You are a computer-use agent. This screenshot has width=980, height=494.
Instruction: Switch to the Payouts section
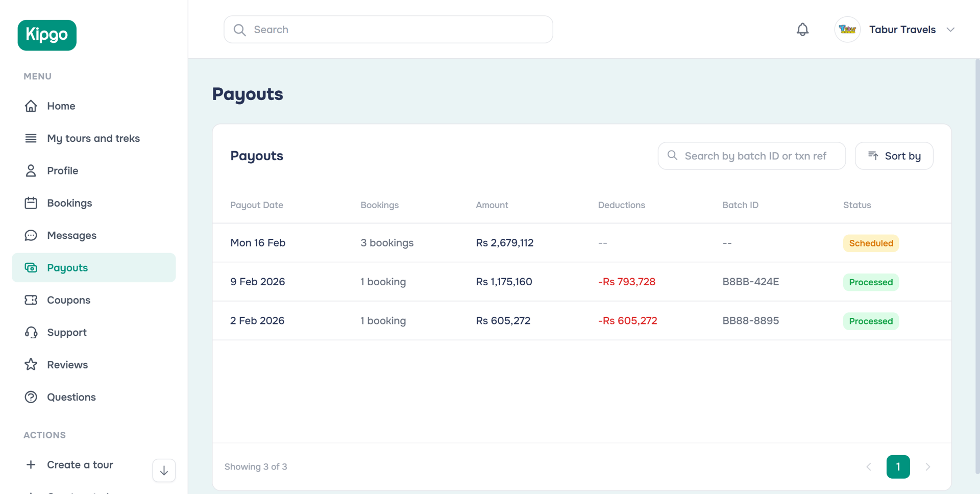(x=66, y=267)
